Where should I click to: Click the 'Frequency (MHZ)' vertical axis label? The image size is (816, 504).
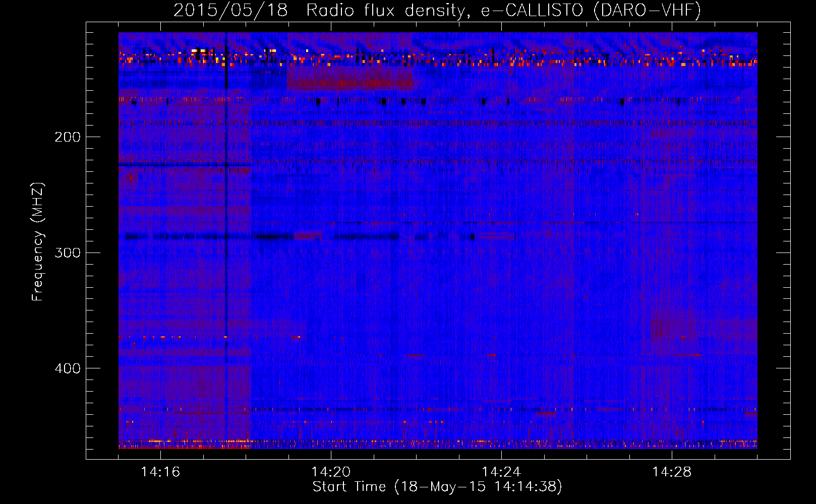click(x=38, y=242)
